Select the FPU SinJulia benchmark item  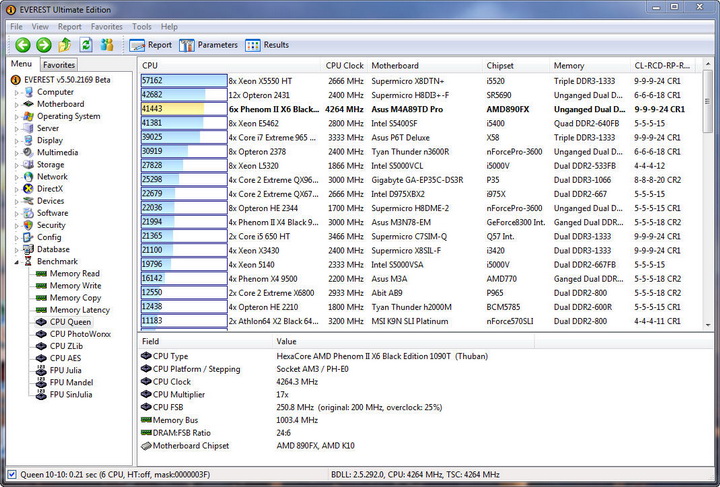[x=71, y=394]
